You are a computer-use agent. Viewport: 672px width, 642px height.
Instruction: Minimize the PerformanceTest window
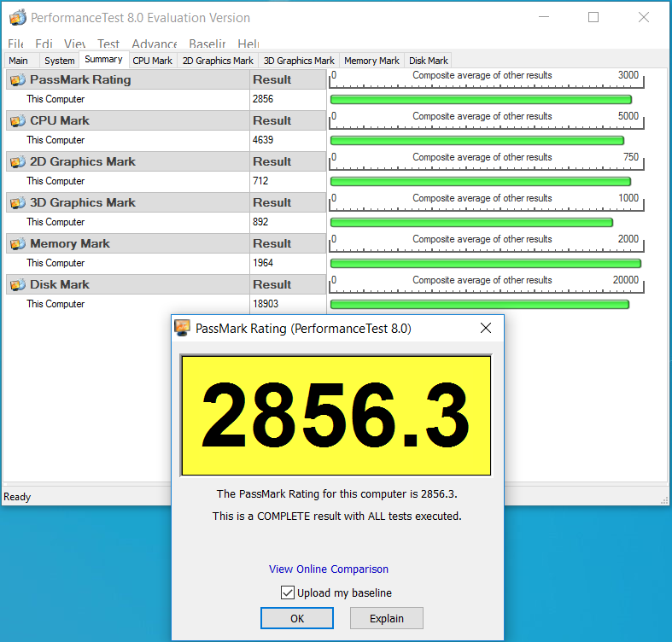[544, 17]
